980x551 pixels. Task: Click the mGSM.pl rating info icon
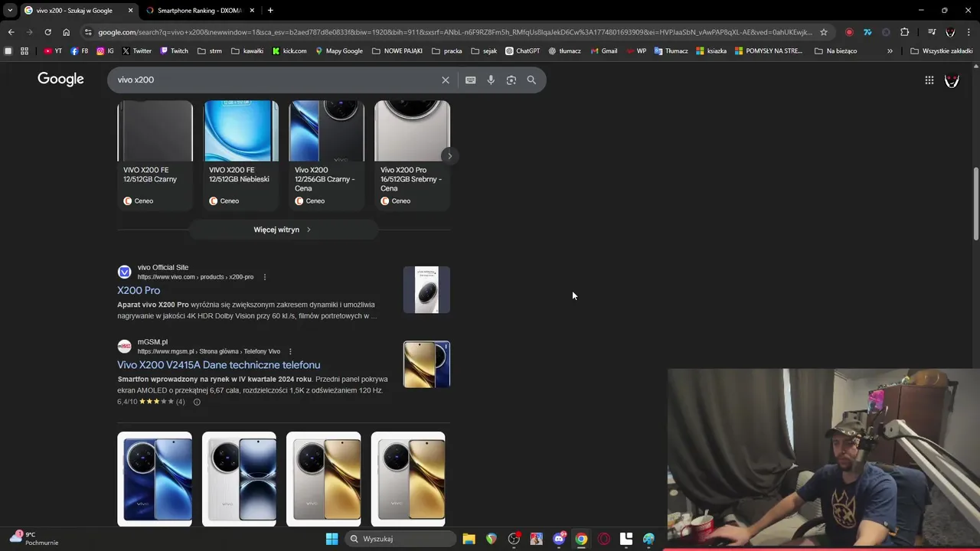coord(197,402)
